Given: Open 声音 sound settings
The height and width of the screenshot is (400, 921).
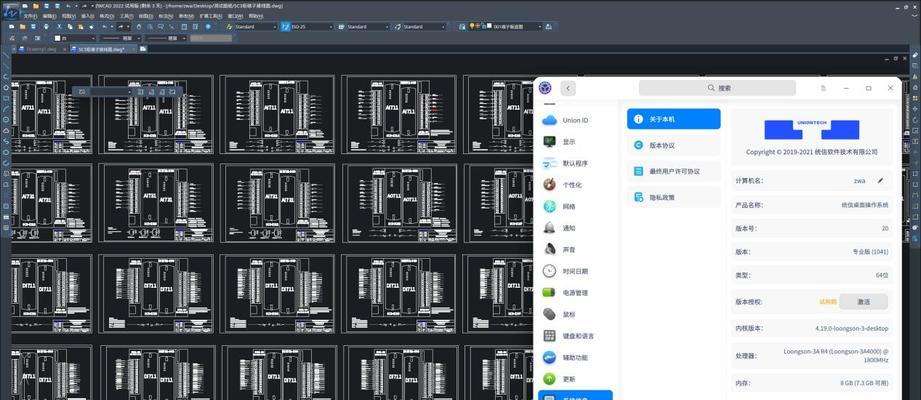Looking at the screenshot, I should coord(576,250).
